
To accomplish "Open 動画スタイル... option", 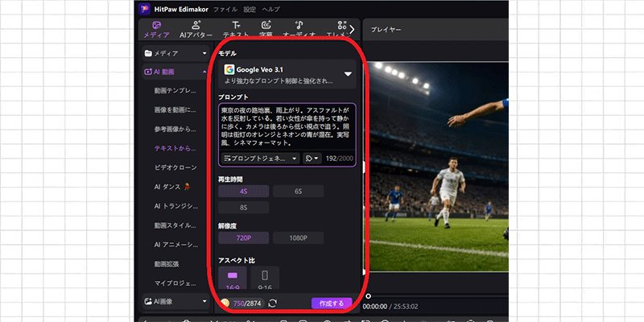I will coord(175,225).
